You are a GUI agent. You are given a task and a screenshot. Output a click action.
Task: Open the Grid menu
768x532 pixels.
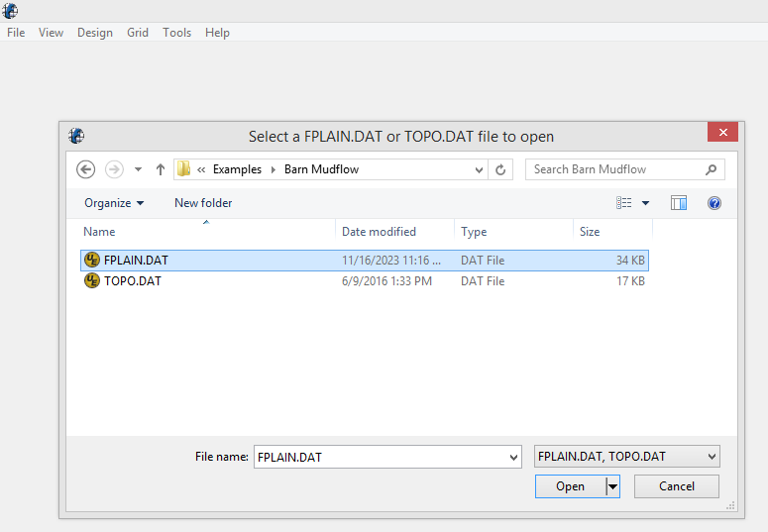coord(138,33)
